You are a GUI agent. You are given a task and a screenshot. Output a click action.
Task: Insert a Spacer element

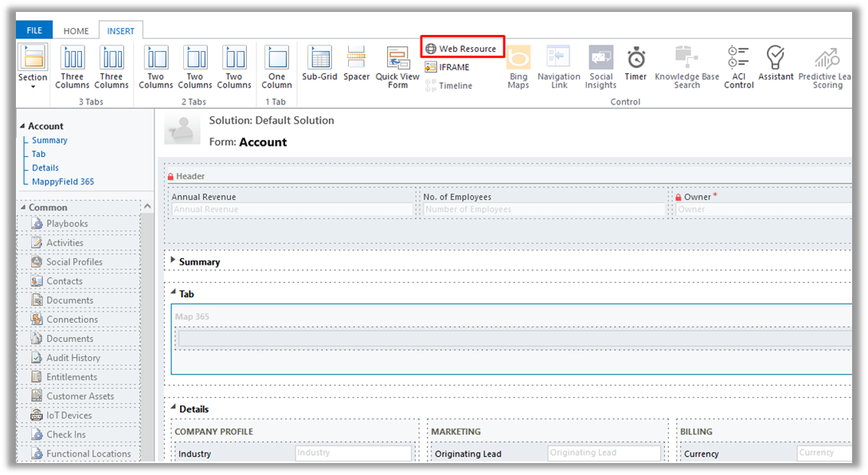(356, 64)
